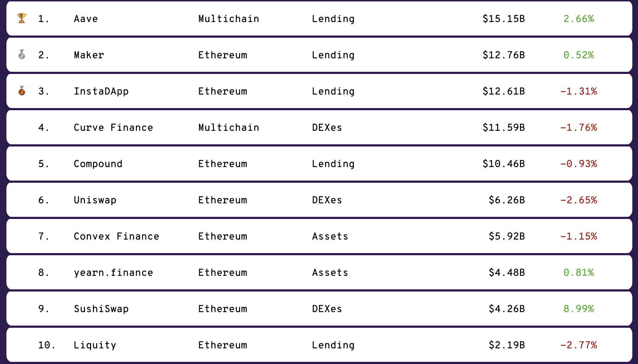Select the InstaDApp name
This screenshot has width=638, height=364.
pos(101,91)
